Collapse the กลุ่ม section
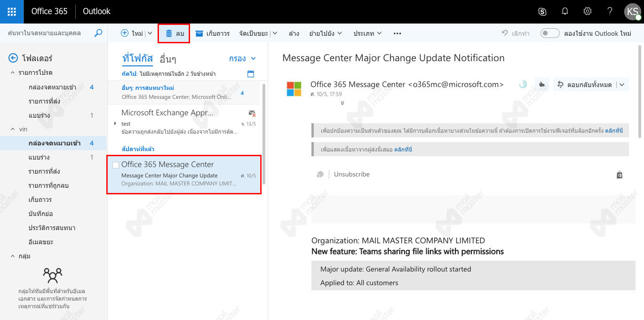The height and width of the screenshot is (320, 644). pyautogui.click(x=13, y=256)
